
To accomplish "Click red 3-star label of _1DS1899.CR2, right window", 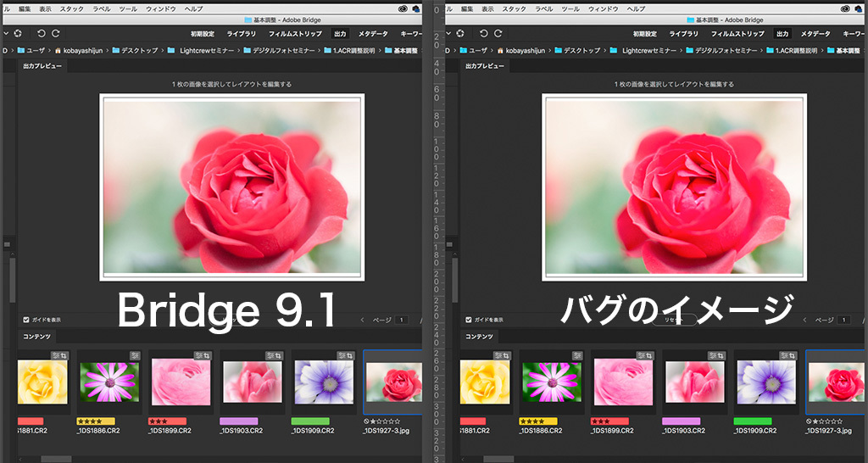I will click(609, 421).
